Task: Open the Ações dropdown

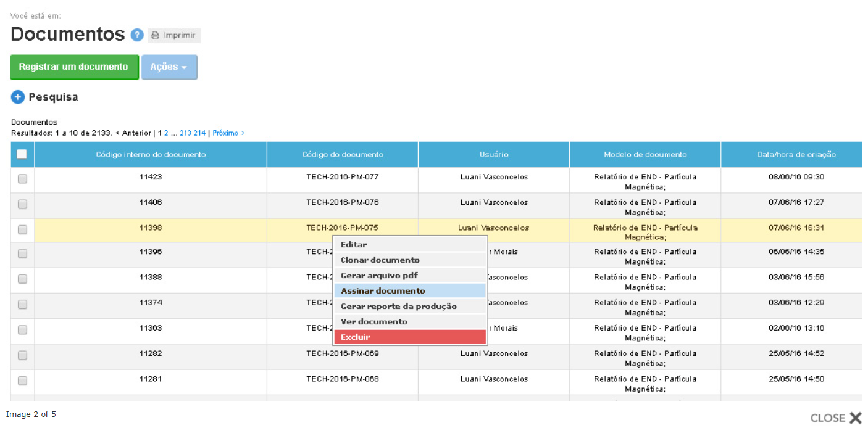Action: click(169, 67)
